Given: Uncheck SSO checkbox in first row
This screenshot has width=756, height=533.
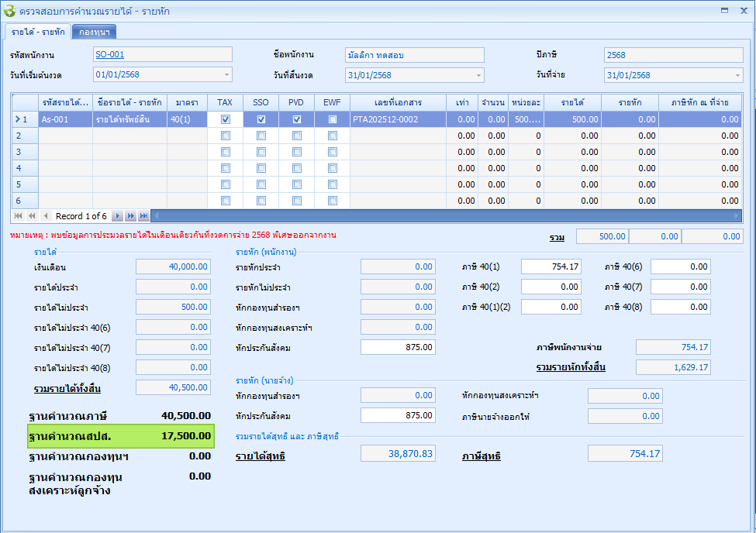Looking at the screenshot, I should coord(261,119).
